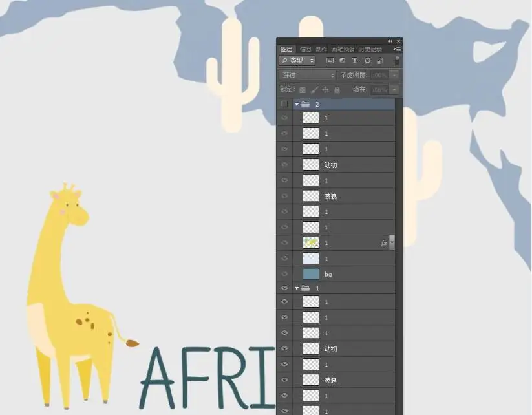Select the group 2 header row name
This screenshot has width=532, height=415.
(317, 104)
